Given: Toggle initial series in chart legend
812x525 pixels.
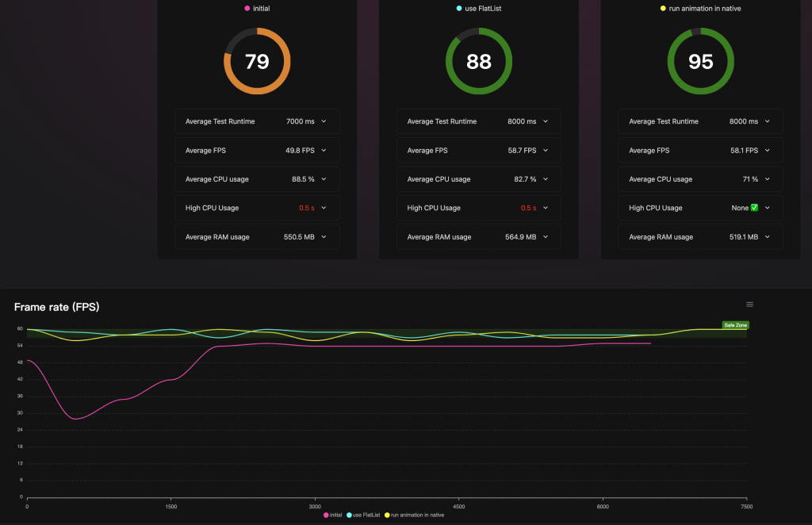Looking at the screenshot, I should click(332, 515).
